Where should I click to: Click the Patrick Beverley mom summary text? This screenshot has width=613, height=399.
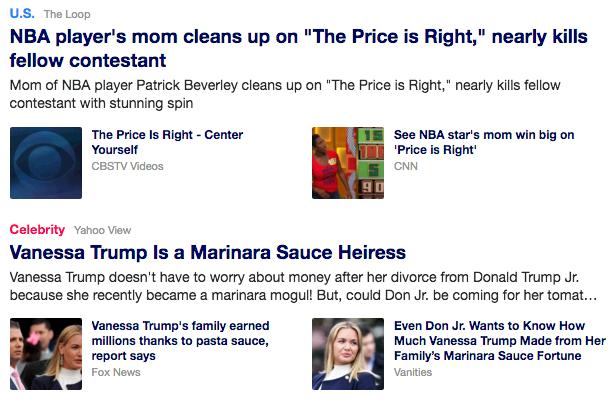285,94
